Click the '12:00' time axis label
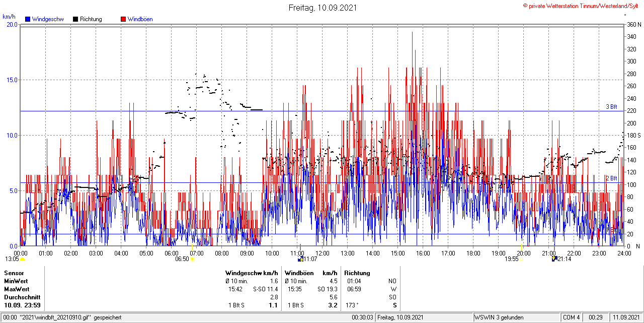The height and width of the screenshot is (323, 644). 323,253
